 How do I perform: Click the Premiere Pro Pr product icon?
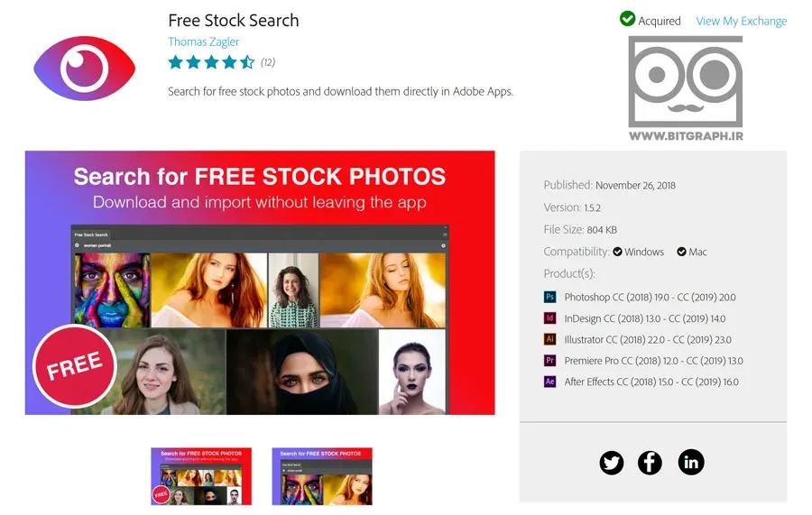tap(550, 360)
